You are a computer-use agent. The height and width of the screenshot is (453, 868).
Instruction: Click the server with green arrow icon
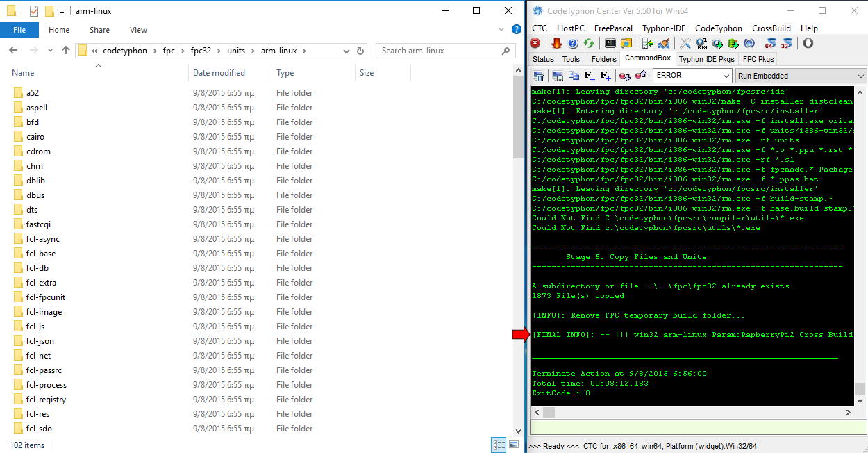coord(648,43)
